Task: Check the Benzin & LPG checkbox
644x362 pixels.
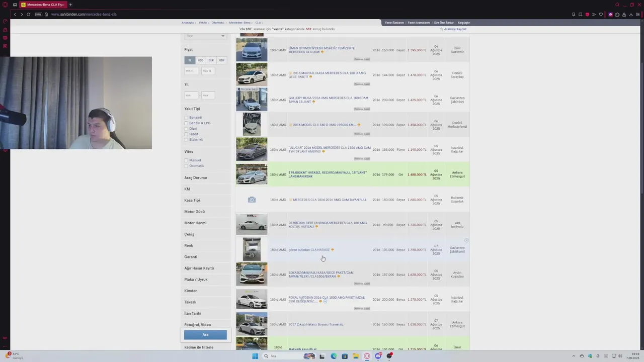Action: click(x=186, y=123)
